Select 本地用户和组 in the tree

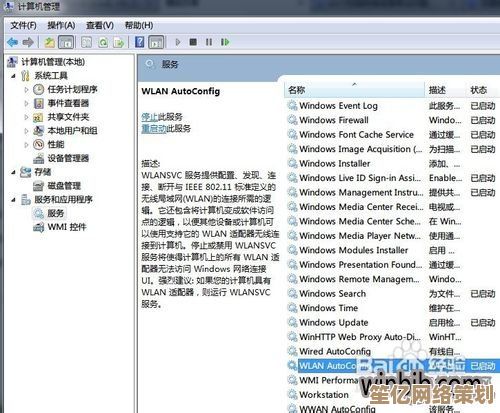[72, 131]
